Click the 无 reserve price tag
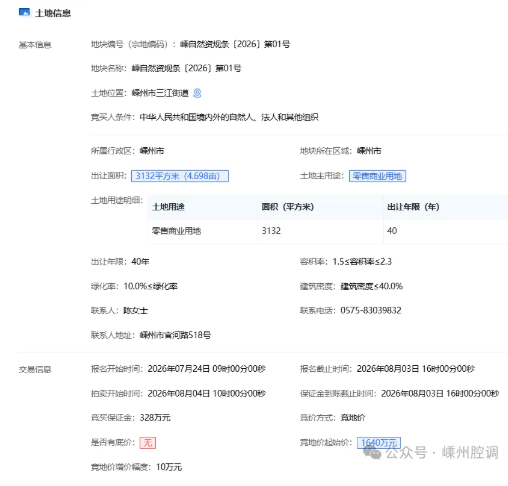The width and height of the screenshot is (508, 486). point(148,443)
